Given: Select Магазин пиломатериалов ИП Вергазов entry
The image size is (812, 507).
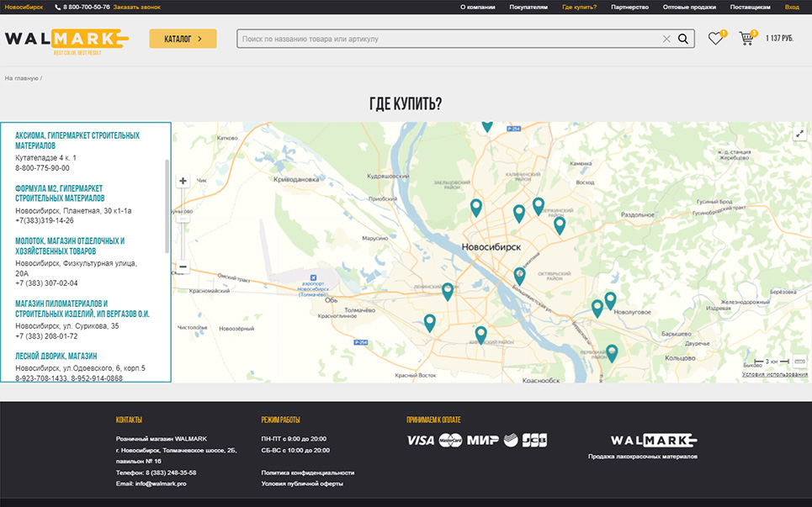Looking at the screenshot, I should click(x=82, y=309).
